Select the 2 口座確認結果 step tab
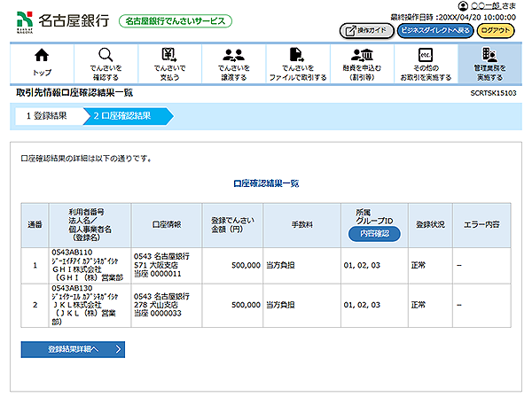The height and width of the screenshot is (397, 532). pos(124,115)
